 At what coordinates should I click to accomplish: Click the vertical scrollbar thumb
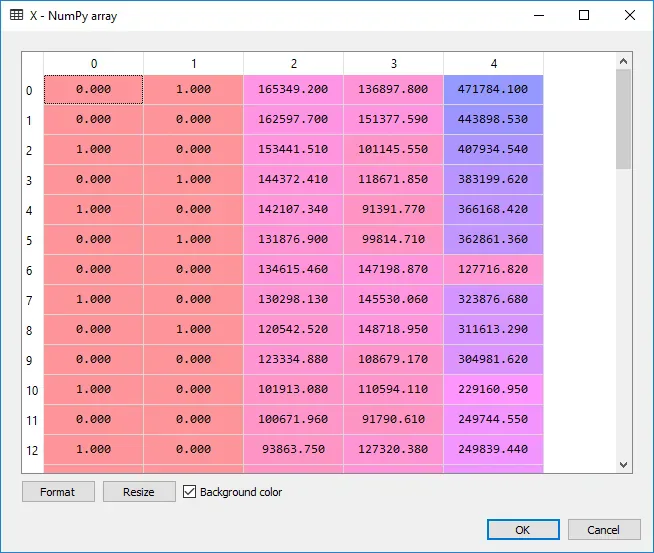pos(624,119)
